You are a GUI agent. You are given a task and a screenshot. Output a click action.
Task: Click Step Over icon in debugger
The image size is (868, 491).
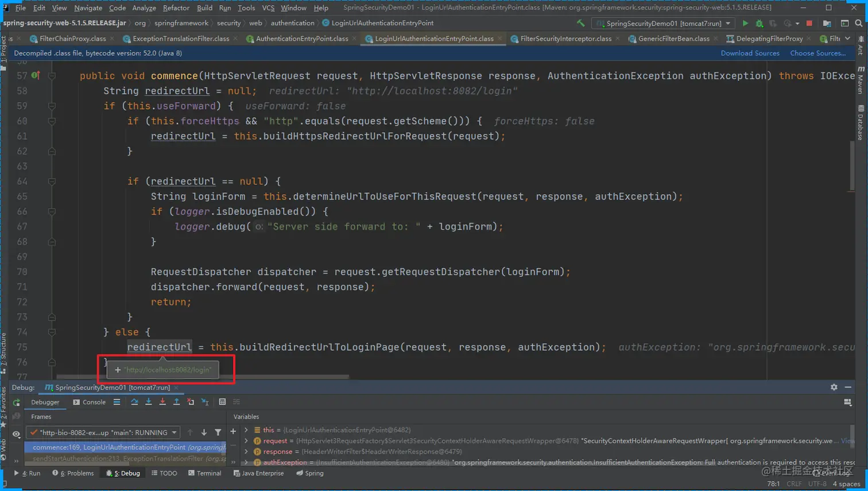134,402
